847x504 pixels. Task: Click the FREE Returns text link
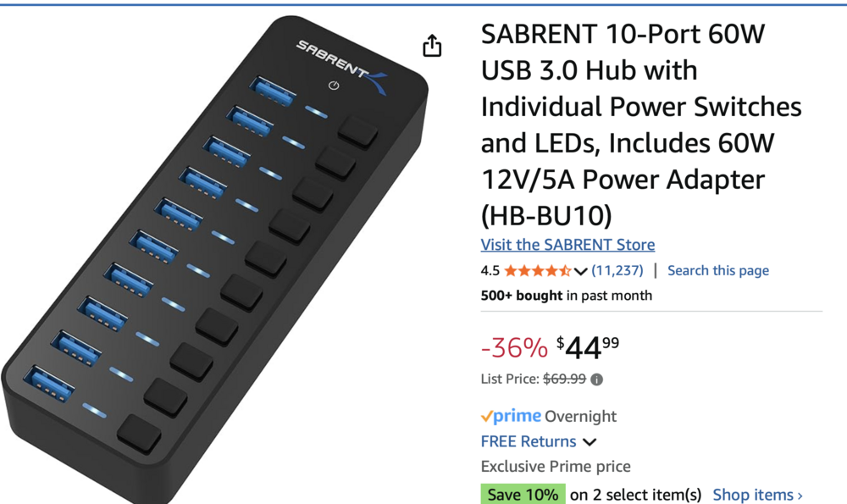[529, 441]
